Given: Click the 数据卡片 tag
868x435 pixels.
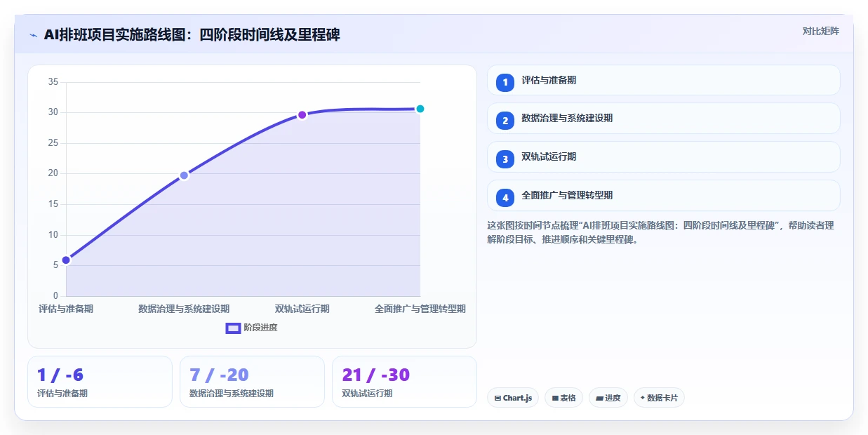Looking at the screenshot, I should (659, 398).
